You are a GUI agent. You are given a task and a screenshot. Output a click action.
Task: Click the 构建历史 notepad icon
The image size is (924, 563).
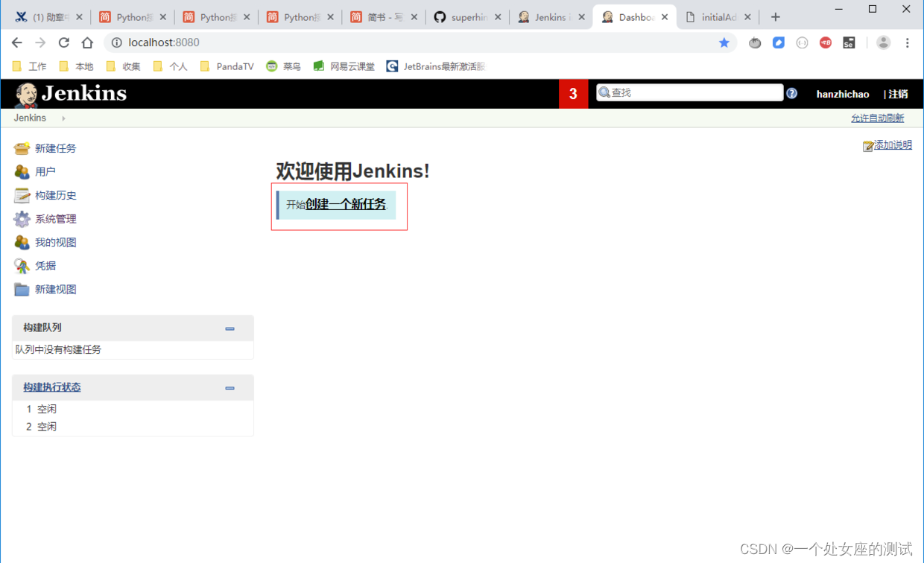click(x=22, y=195)
